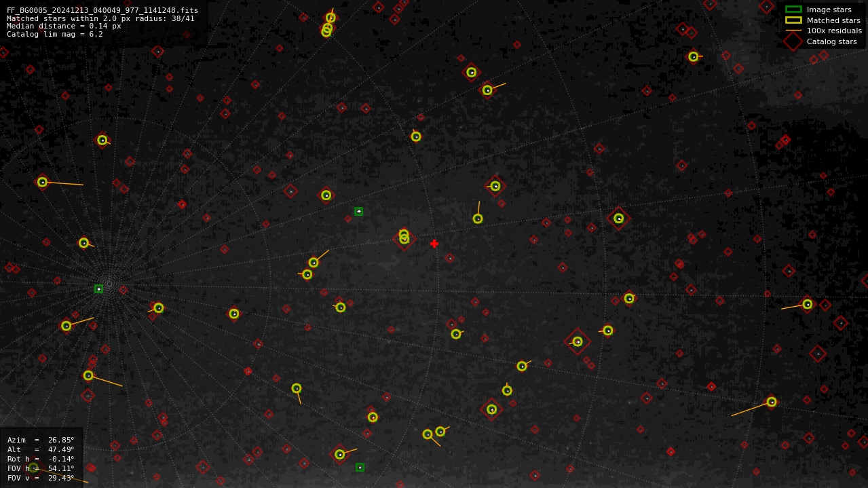Click the FF_BG0005_20241213_040049_977_1141248.fits filename
Viewport: 868px width, 488px height.
(x=102, y=10)
